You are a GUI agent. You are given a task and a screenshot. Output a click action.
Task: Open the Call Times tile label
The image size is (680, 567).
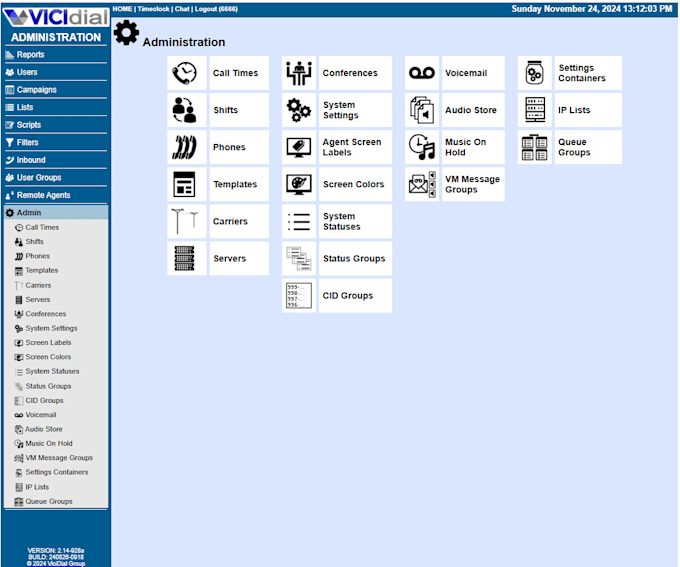tap(239, 73)
